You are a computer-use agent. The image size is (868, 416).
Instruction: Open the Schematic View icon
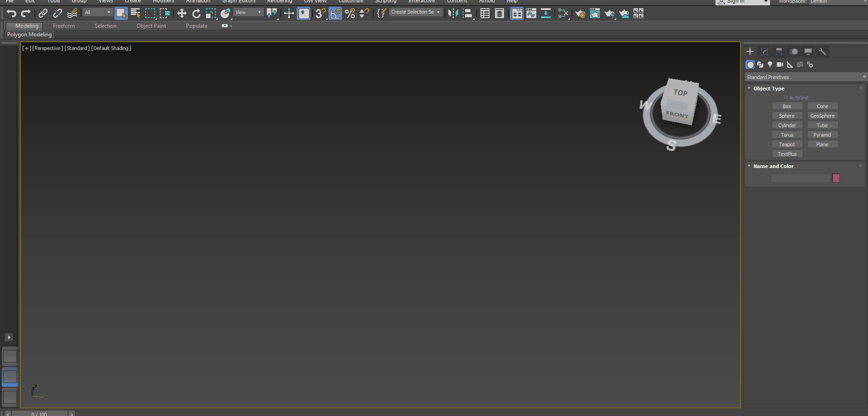(546, 13)
